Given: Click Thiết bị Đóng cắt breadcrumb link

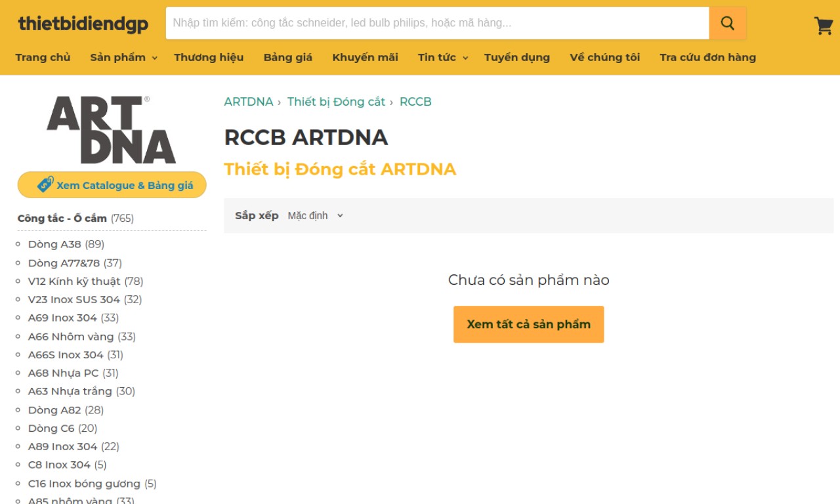Looking at the screenshot, I should (x=336, y=102).
